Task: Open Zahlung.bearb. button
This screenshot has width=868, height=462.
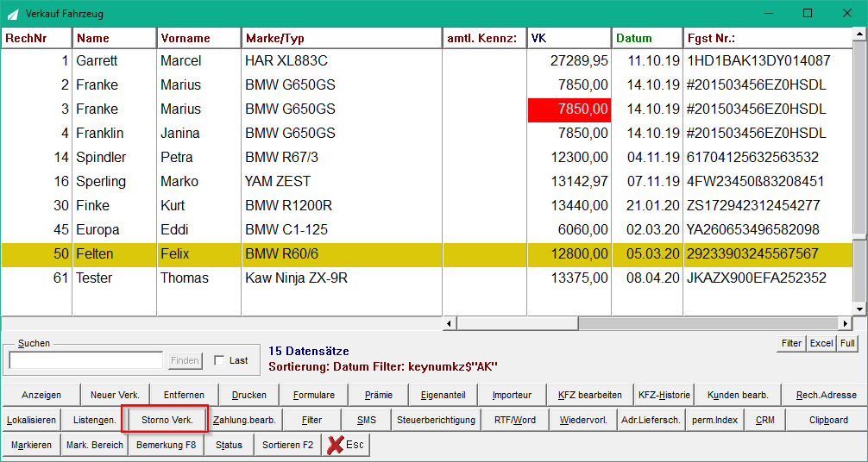Action: [244, 420]
